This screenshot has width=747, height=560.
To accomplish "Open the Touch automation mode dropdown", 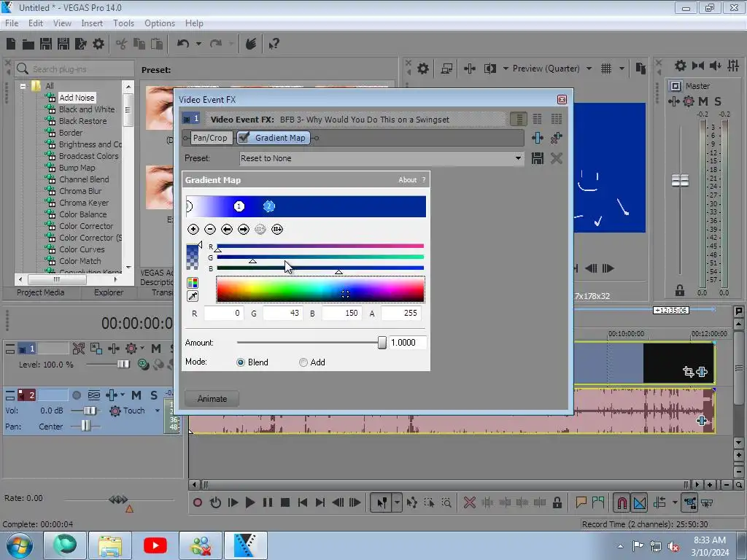I will tap(158, 411).
